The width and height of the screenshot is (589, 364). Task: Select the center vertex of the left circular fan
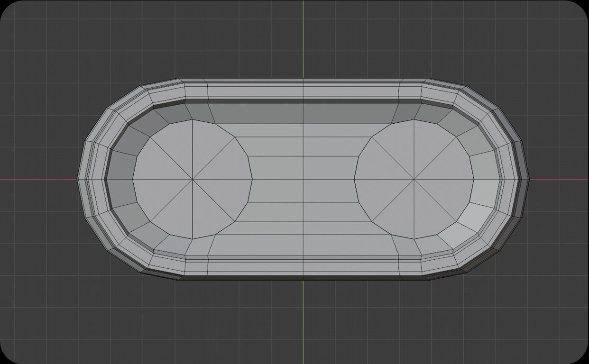click(193, 179)
